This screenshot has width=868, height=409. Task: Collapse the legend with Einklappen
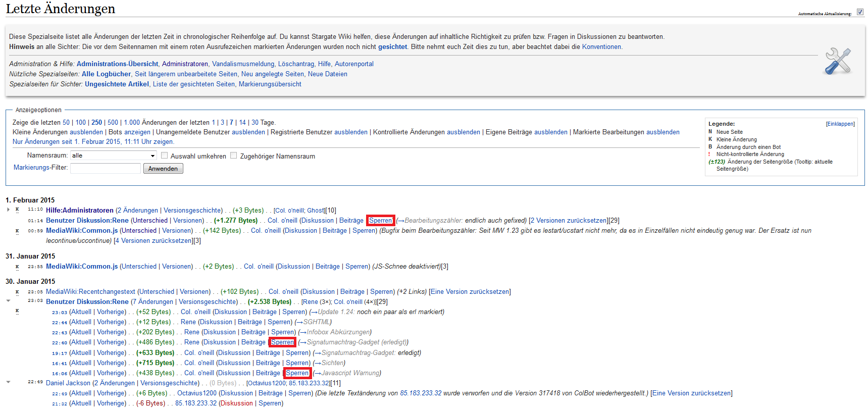[x=840, y=124]
